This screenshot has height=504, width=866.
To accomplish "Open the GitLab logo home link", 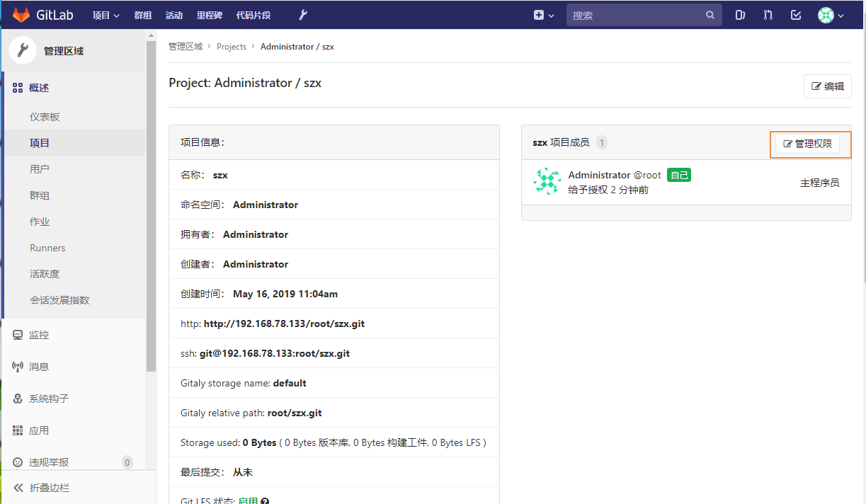I will click(x=44, y=15).
